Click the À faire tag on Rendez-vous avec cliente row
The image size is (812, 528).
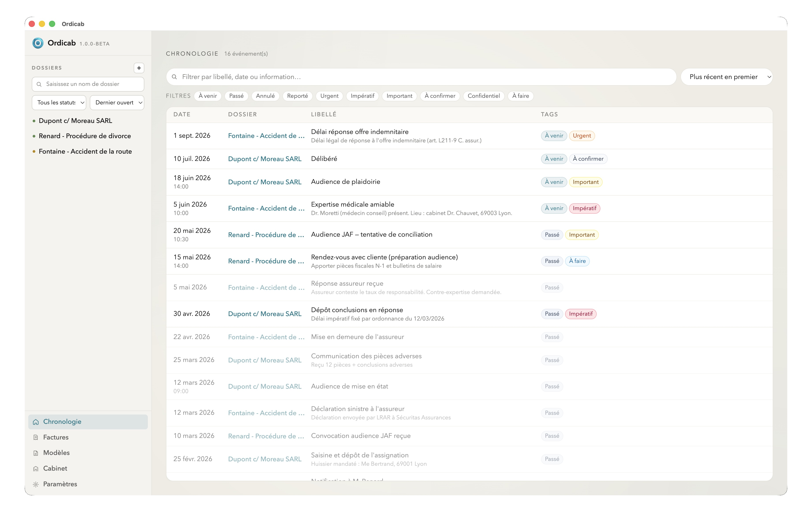click(x=577, y=261)
